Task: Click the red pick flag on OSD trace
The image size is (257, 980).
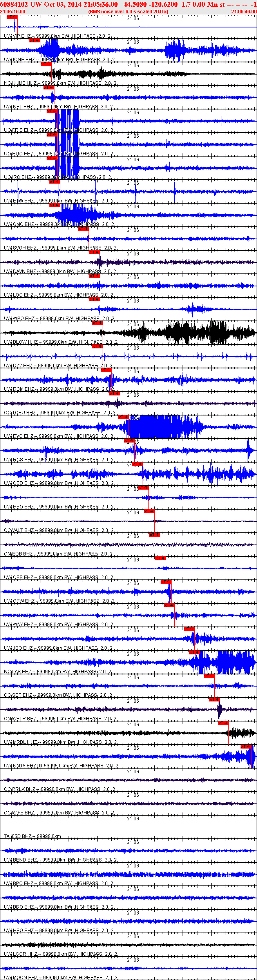Action: (138, 464)
